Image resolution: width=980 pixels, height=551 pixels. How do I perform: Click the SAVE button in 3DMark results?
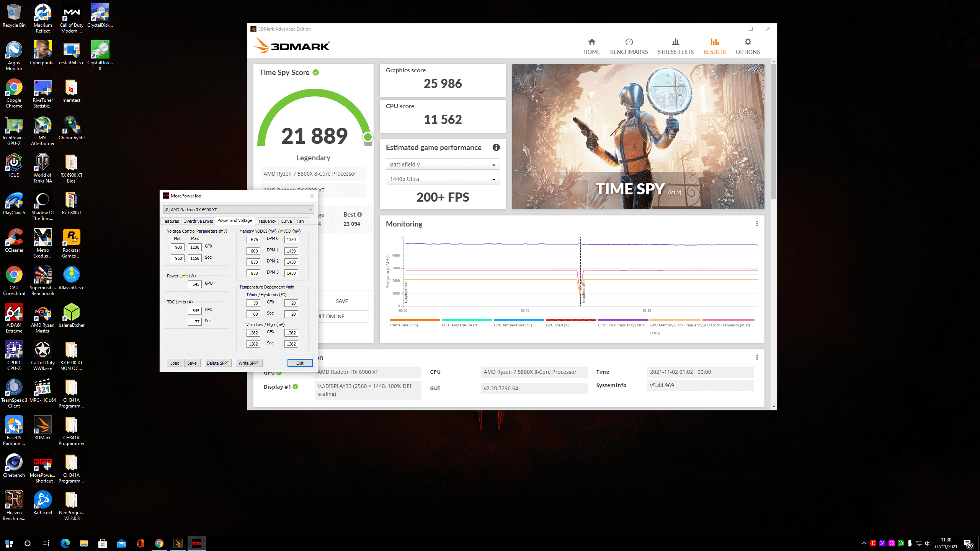342,301
